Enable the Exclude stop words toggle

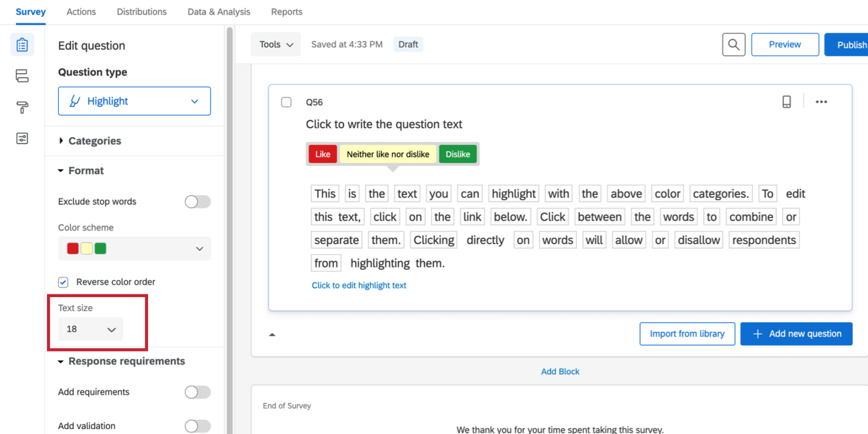click(x=197, y=201)
